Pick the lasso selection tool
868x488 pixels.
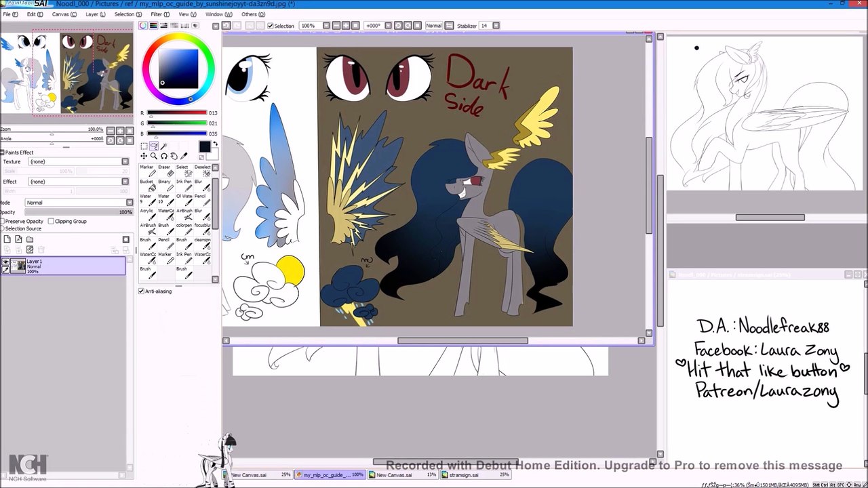click(x=154, y=146)
